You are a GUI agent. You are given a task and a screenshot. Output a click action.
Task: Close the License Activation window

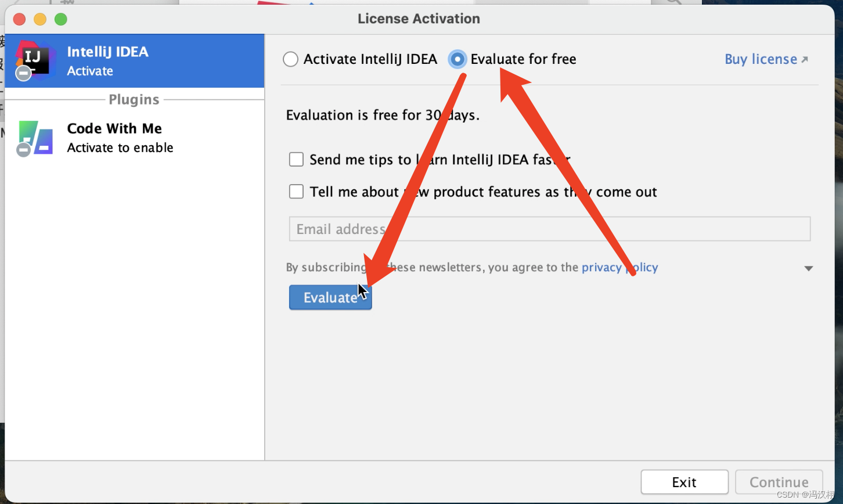(x=20, y=19)
